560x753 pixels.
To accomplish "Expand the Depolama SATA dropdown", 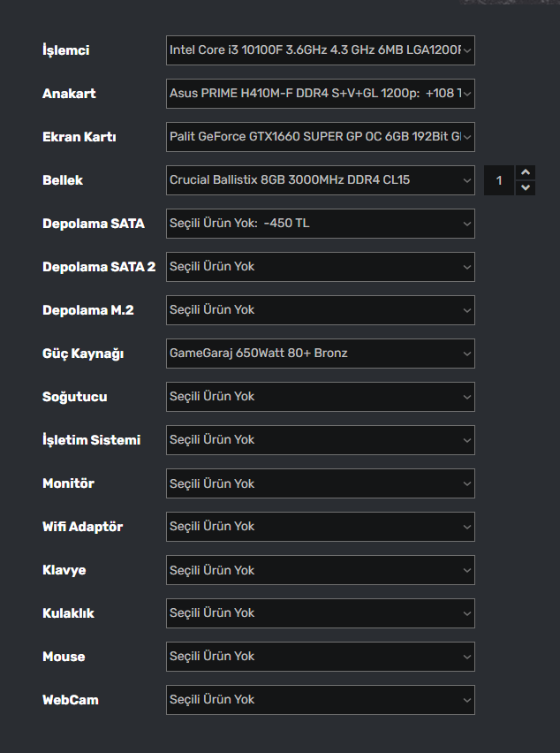I will point(320,224).
